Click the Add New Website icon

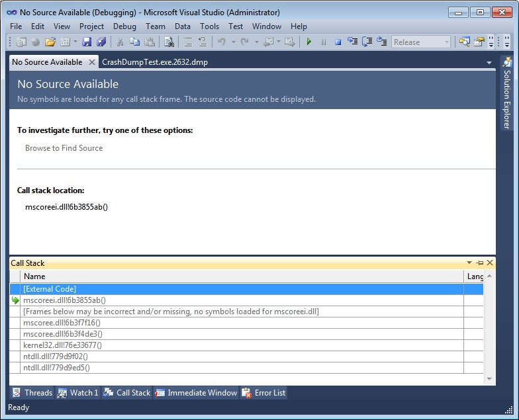coord(35,42)
